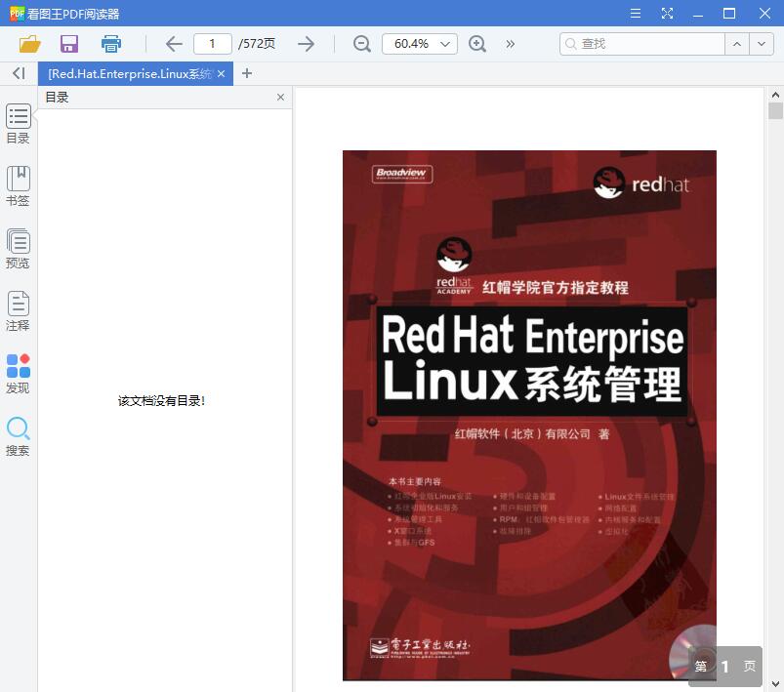Enter fullscreen mode with expand icon

click(x=667, y=13)
